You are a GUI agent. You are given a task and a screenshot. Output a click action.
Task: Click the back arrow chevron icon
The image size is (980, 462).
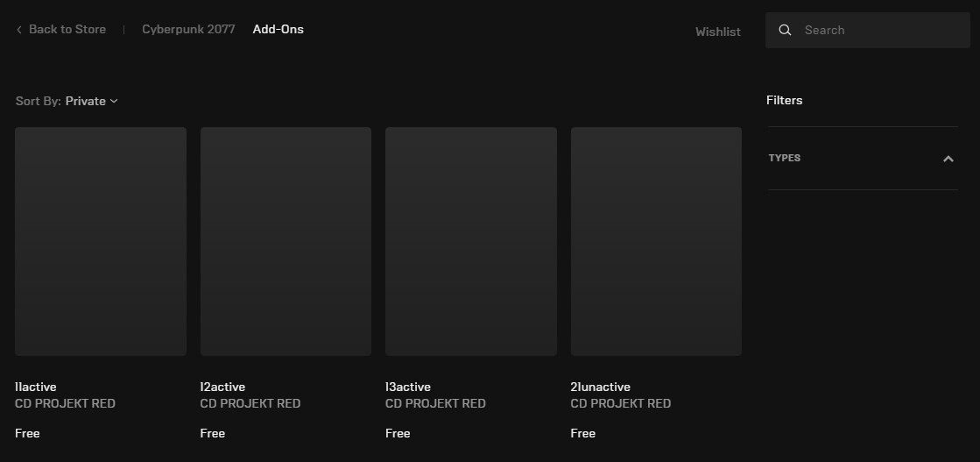click(x=19, y=30)
